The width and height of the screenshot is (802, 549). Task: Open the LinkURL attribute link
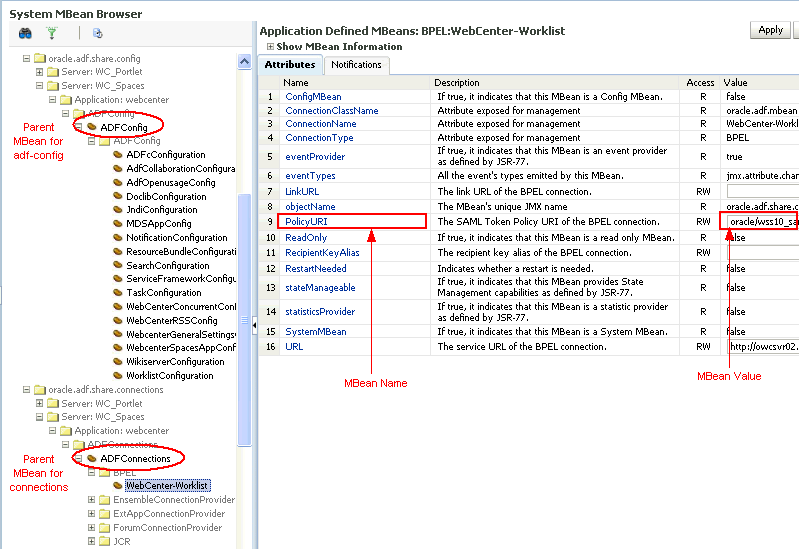302,191
